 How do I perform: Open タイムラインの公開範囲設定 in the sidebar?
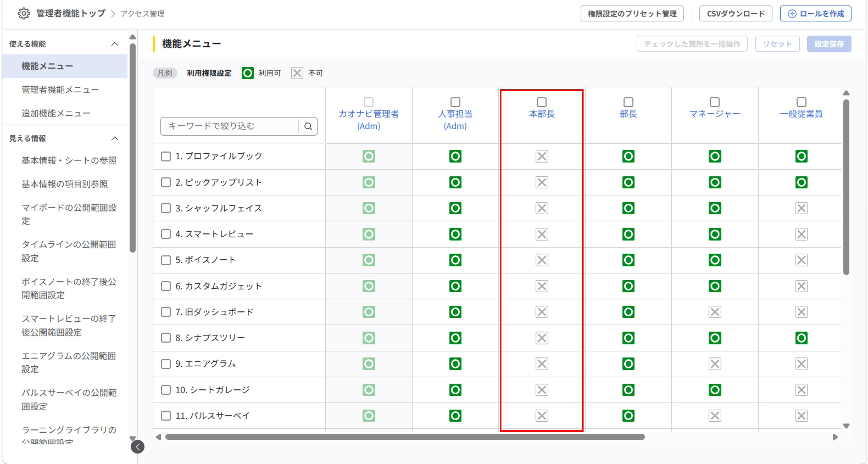(69, 251)
